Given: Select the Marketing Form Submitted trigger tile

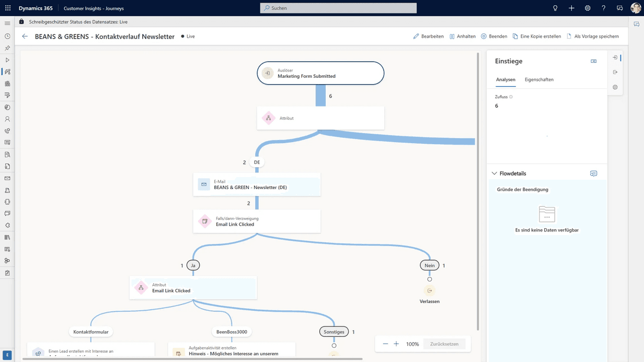Looking at the screenshot, I should 320,73.
